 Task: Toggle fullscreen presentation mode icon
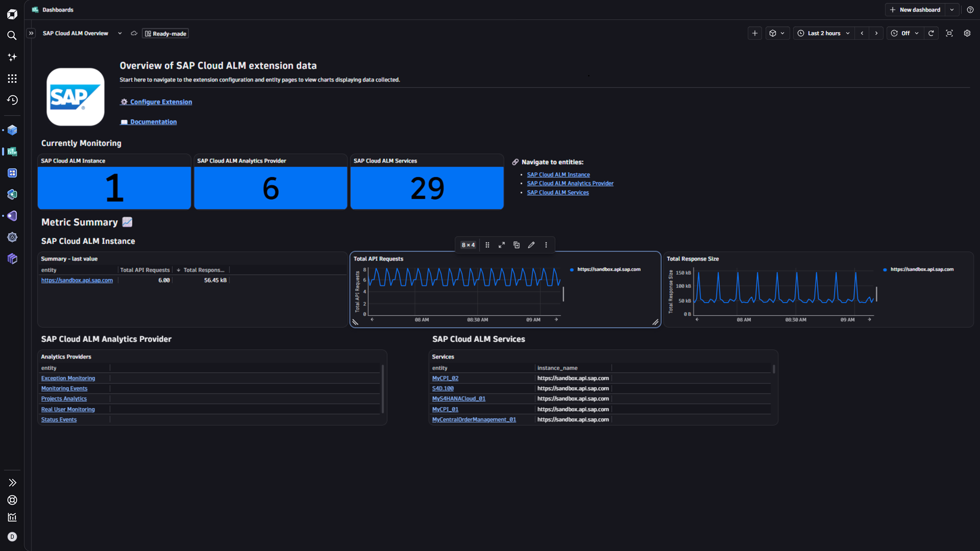pos(949,33)
